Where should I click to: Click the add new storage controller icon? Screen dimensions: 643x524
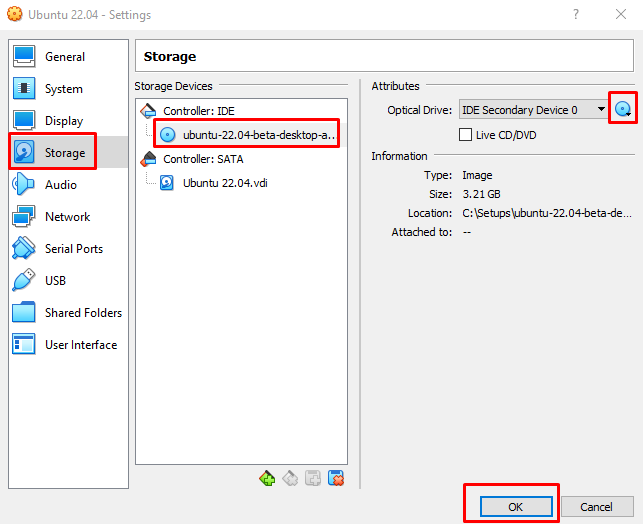click(x=267, y=478)
